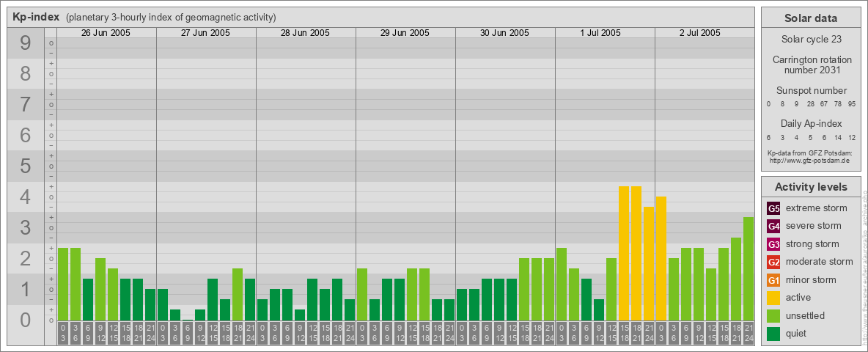Click the Activity levels panel heading
This screenshot has width=868, height=352.
(x=811, y=187)
